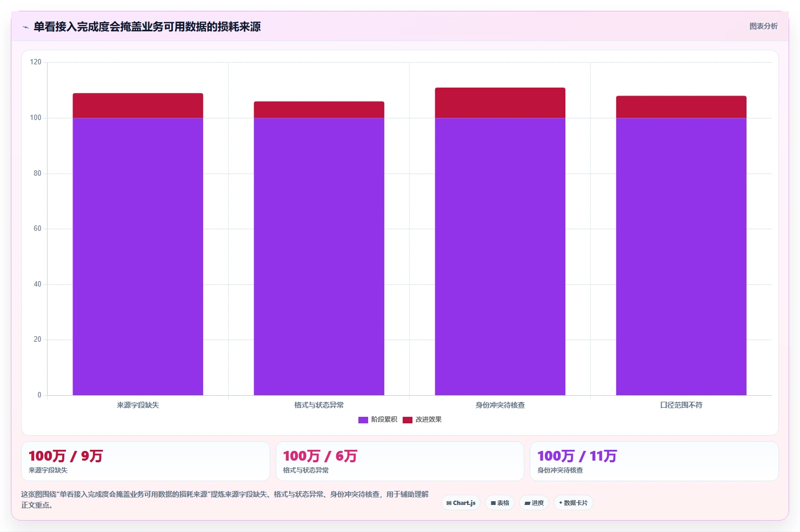Select the purple bar for 口径范围不符
This screenshot has width=800, height=532.
[681, 256]
